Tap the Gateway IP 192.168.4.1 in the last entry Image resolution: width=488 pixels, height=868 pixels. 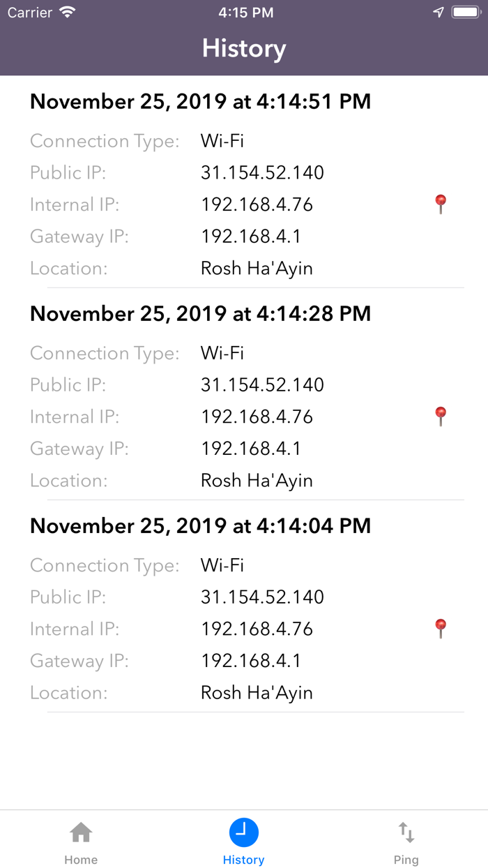[251, 661]
